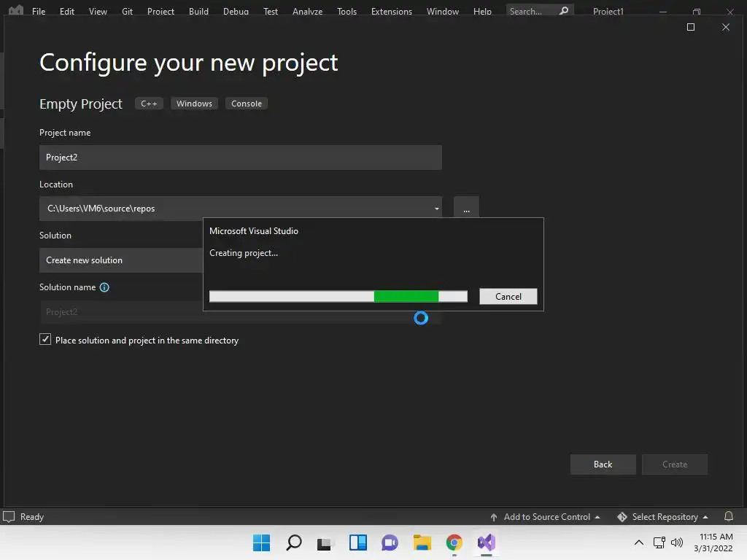Open the Window menu
747x560 pixels.
coord(443,11)
